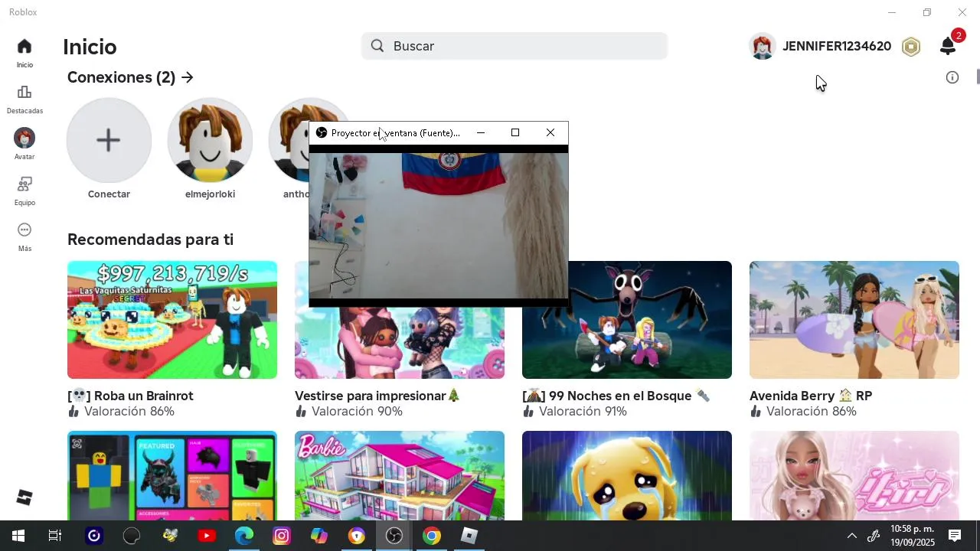Open Windows action center notifications
Viewport: 980px width, 551px height.
955,536
